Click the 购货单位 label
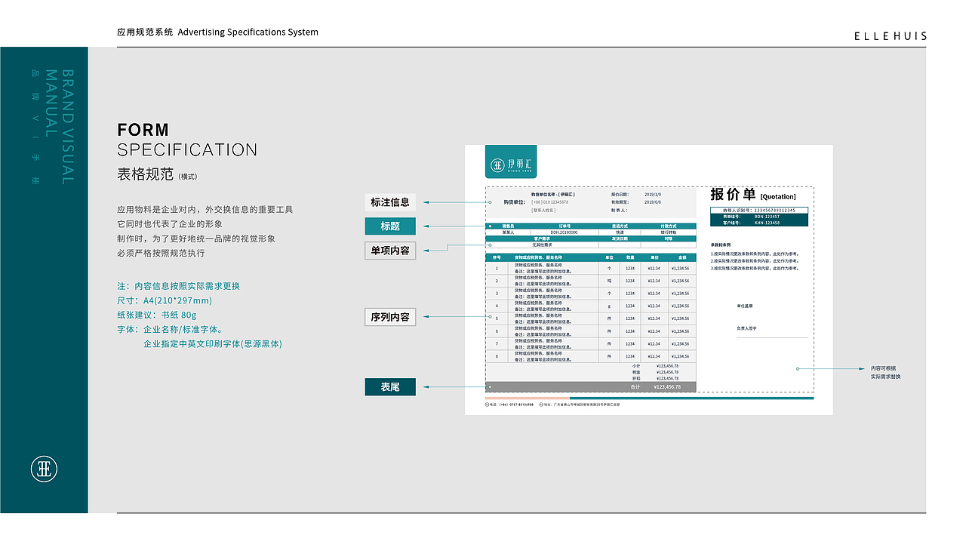 point(515,202)
